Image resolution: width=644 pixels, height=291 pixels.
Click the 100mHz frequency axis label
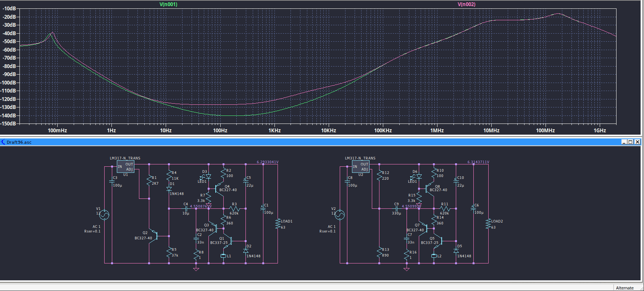pos(57,130)
